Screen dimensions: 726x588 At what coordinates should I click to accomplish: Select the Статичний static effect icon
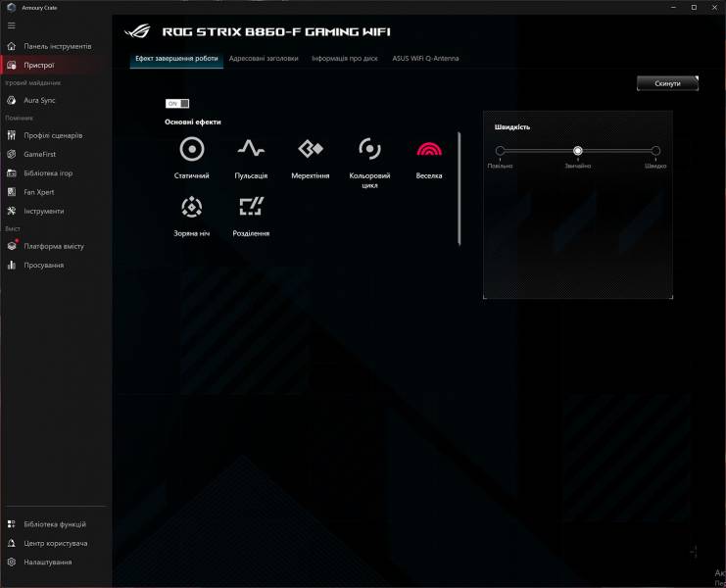[192, 149]
